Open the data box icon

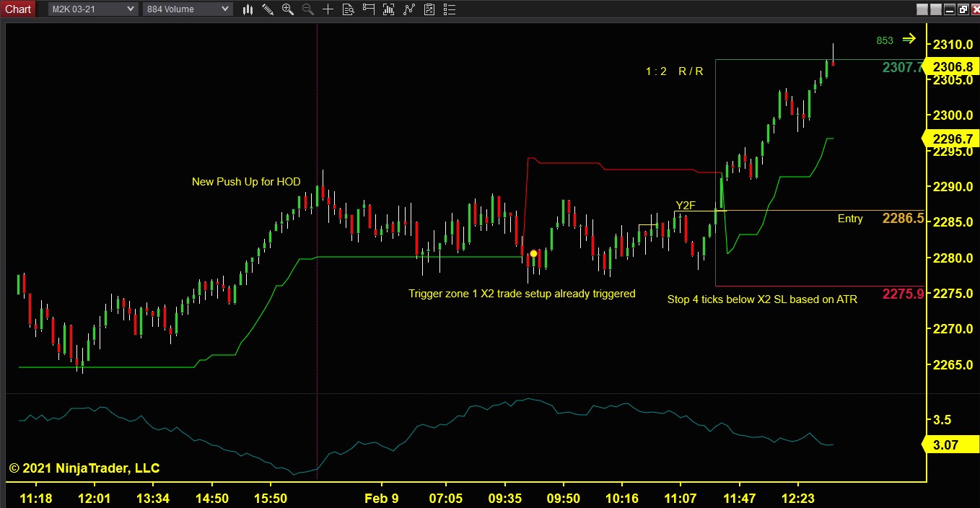349,9
